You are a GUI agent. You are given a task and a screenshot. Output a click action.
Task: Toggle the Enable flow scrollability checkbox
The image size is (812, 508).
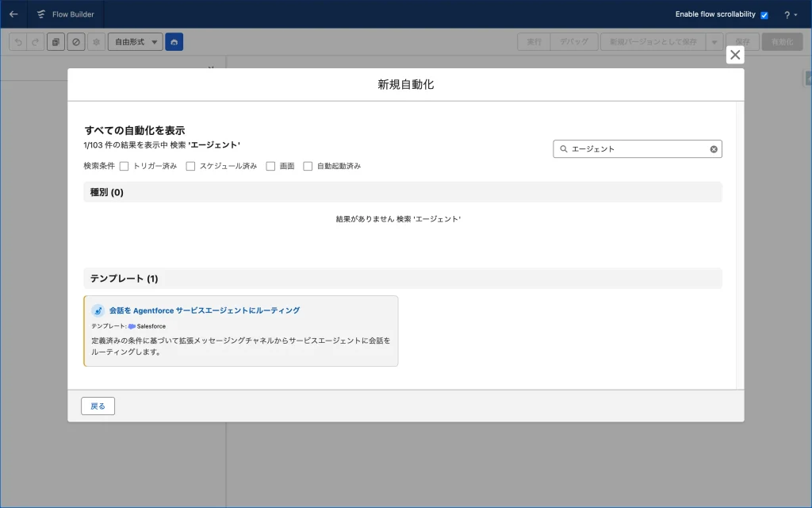pyautogui.click(x=764, y=15)
